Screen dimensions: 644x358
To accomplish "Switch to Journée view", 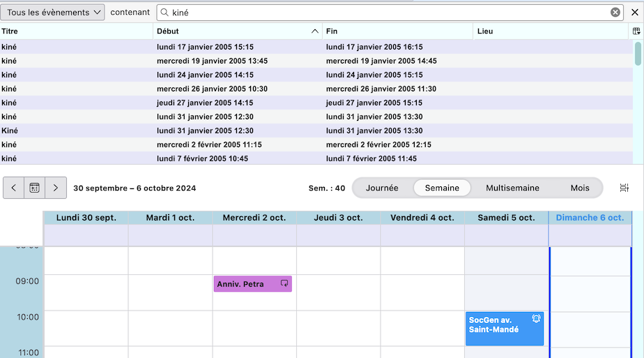I will [382, 188].
